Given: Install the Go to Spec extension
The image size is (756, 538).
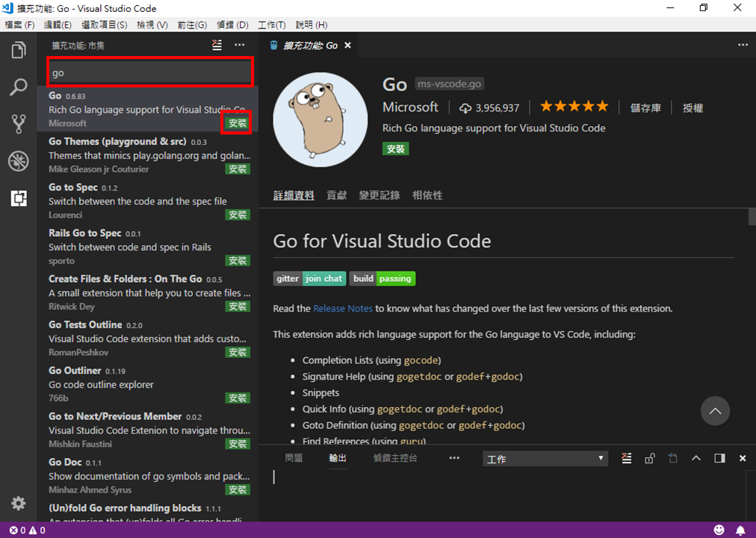Looking at the screenshot, I should tap(238, 215).
